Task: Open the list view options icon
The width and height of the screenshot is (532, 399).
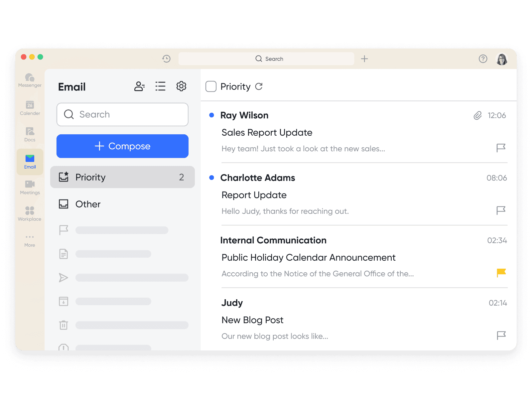Action: pos(160,86)
